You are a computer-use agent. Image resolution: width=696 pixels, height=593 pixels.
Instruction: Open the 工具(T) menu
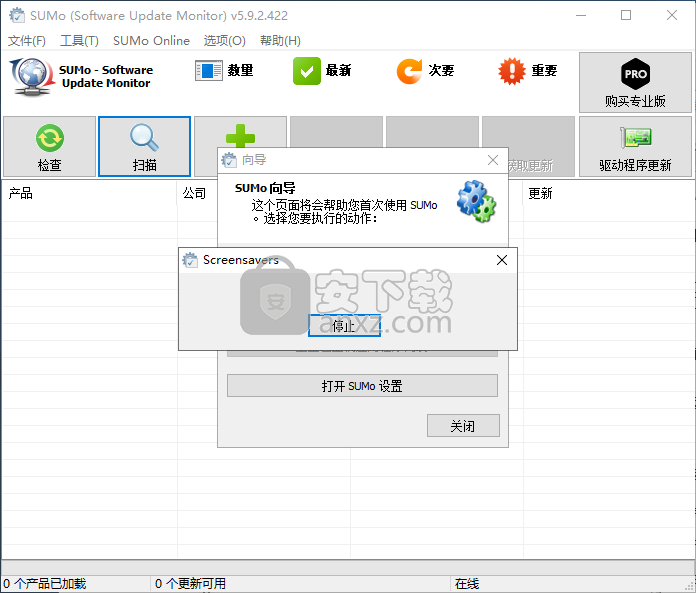point(79,41)
